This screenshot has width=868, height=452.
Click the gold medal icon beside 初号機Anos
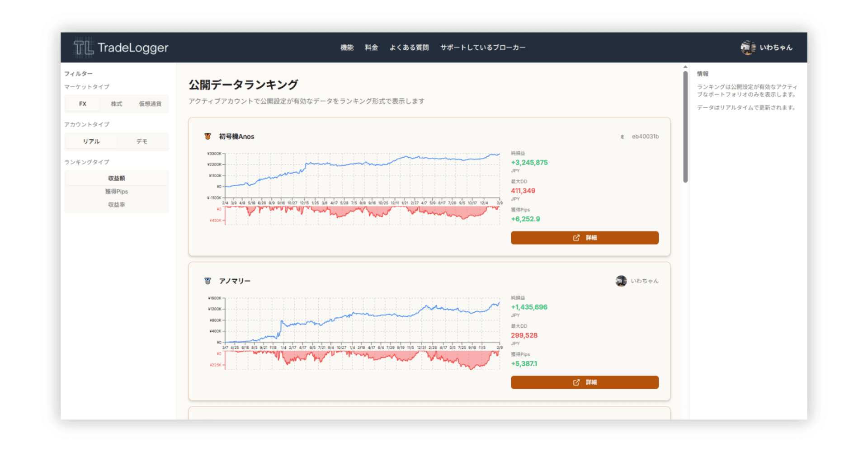[208, 136]
